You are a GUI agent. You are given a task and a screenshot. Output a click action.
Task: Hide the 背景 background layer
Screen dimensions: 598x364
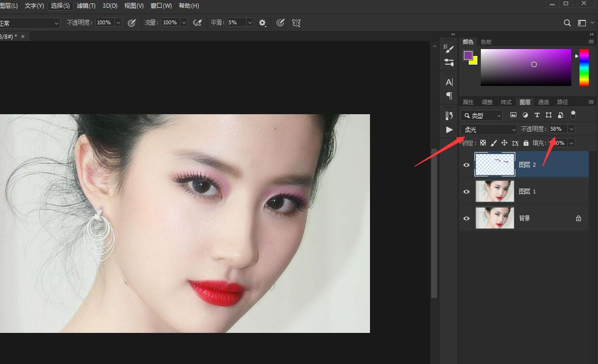(466, 218)
